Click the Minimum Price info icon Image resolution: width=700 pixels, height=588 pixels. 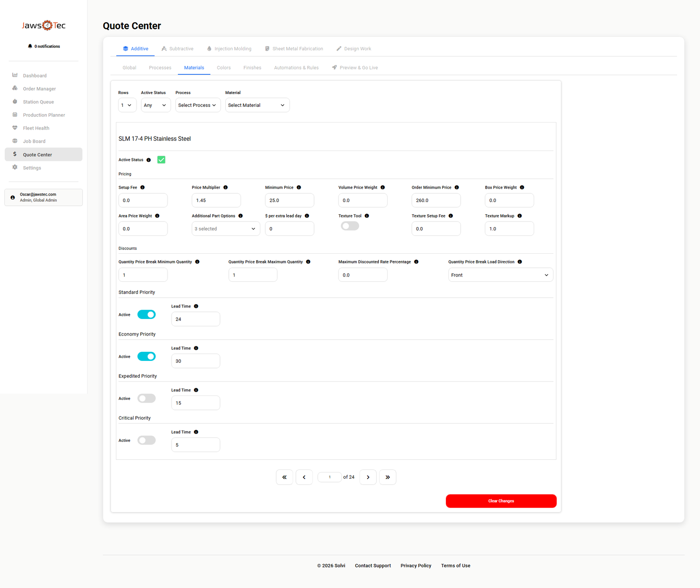click(299, 187)
